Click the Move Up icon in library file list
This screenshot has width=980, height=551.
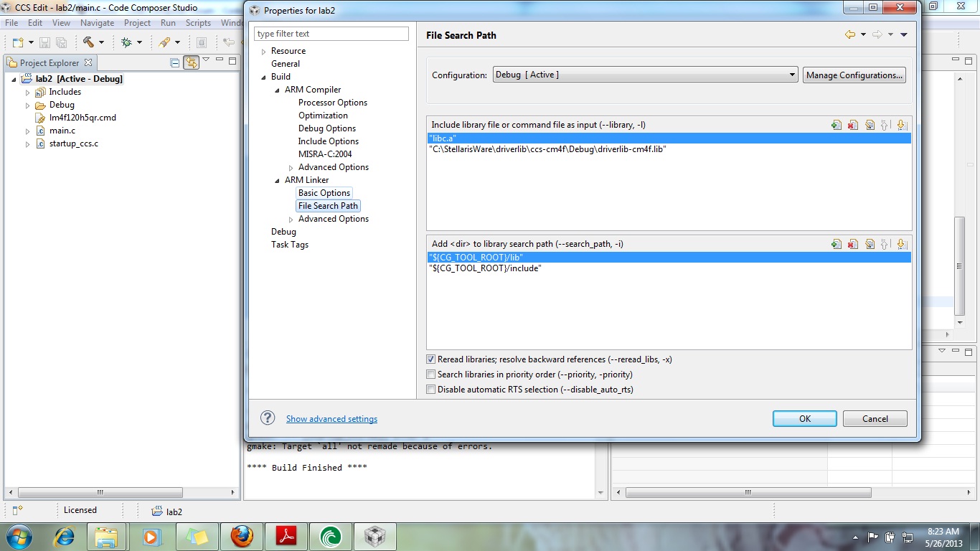pyautogui.click(x=885, y=125)
